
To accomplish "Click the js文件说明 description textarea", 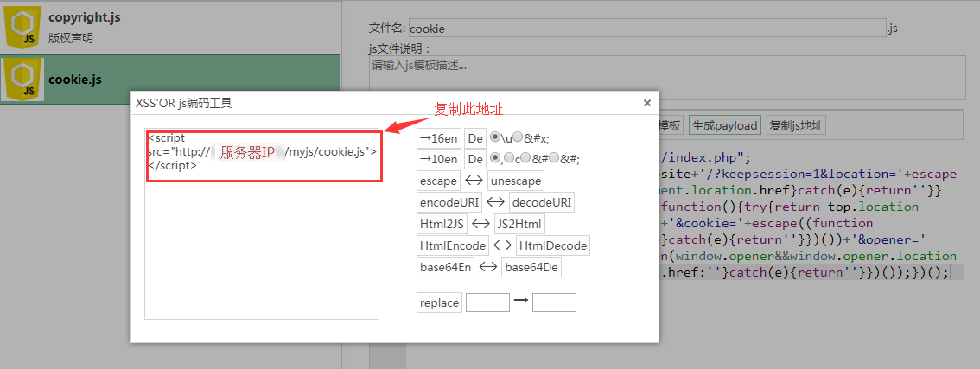I will pyautogui.click(x=667, y=77).
